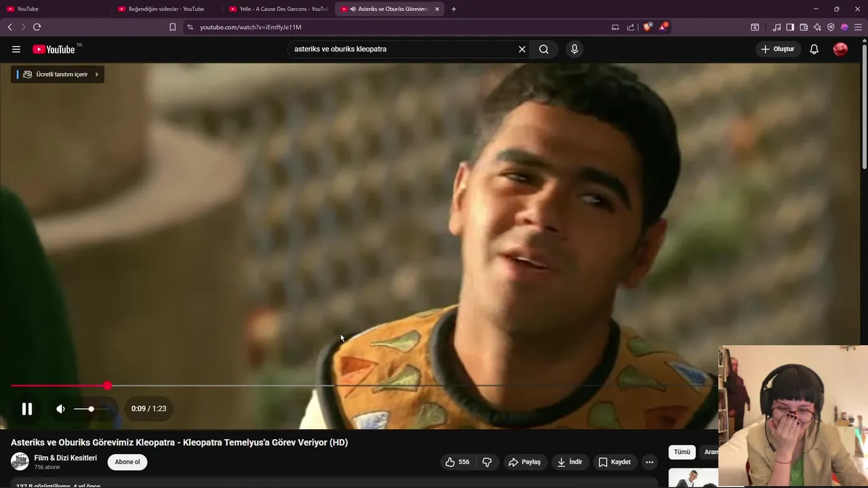The height and width of the screenshot is (488, 868).
Task: Click the red video progress scrubber
Action: pos(108,386)
